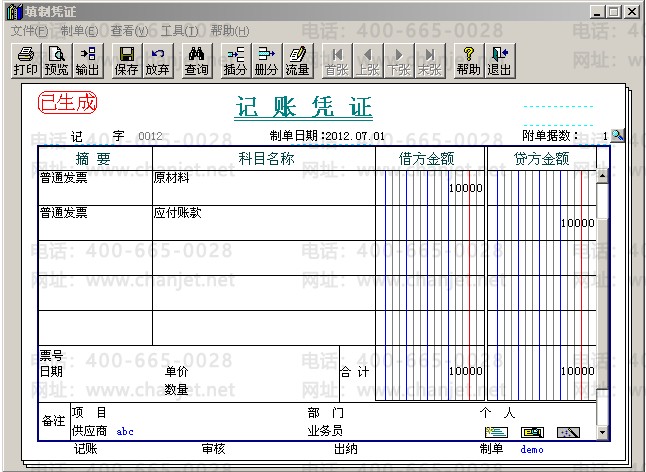Click the 制单日期 2012.07.01 field
This screenshot has width=646, height=472.
pos(355,136)
